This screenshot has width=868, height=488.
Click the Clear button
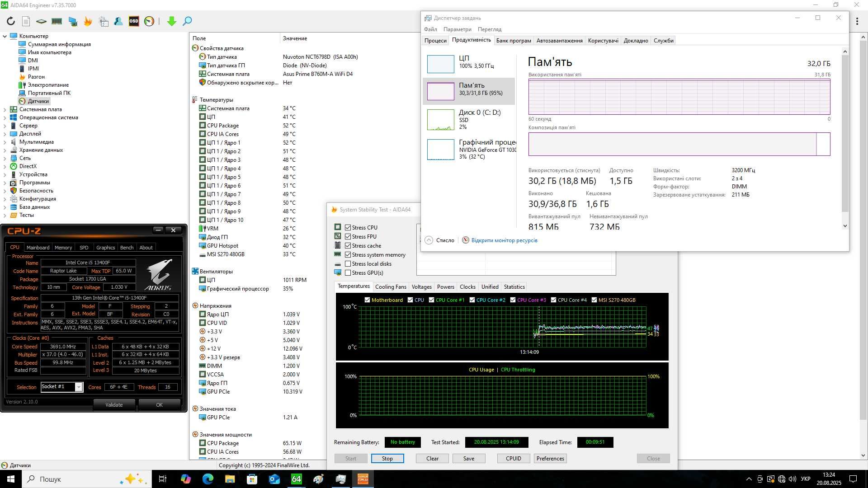[432, 458]
